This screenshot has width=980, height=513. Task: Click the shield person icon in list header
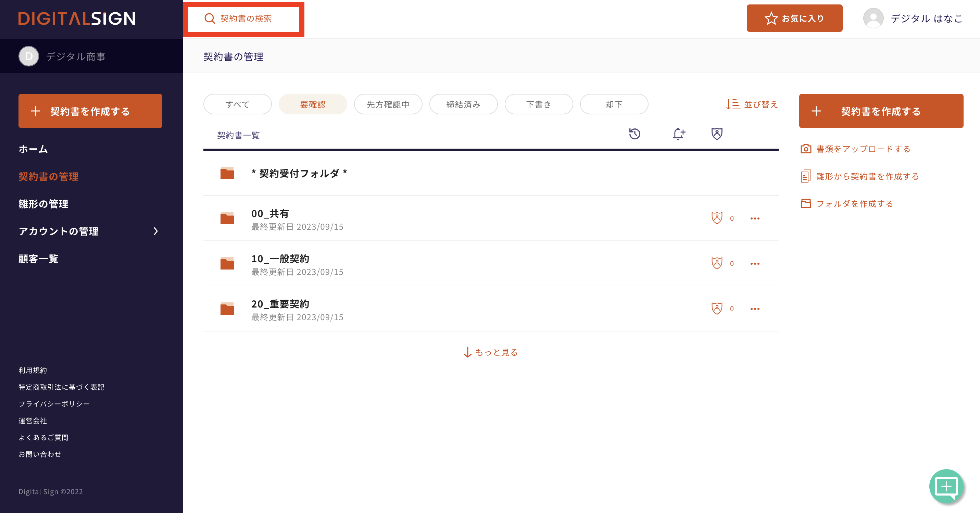click(x=717, y=134)
